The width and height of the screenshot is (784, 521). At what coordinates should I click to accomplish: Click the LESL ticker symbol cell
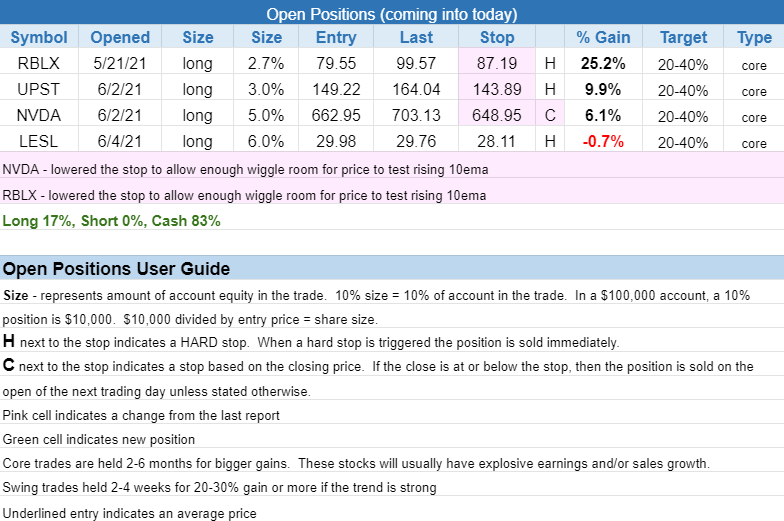39,141
